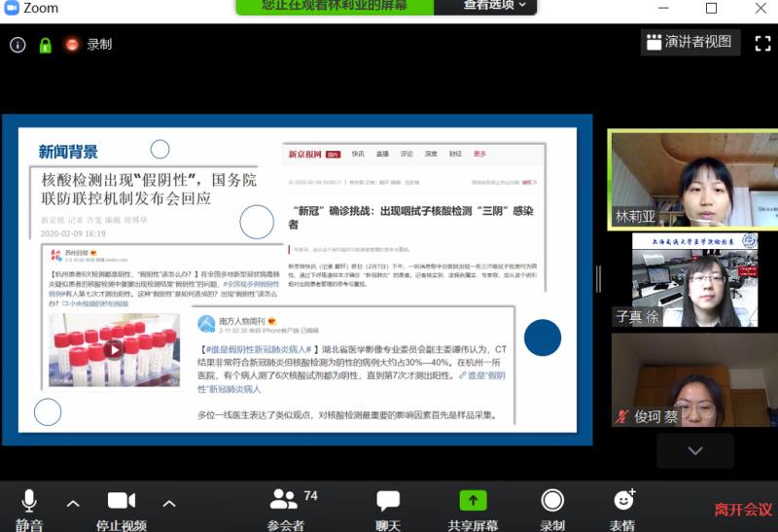Select 林莉亚's video thumbnail
This screenshot has width=778, height=532.
[x=693, y=180]
